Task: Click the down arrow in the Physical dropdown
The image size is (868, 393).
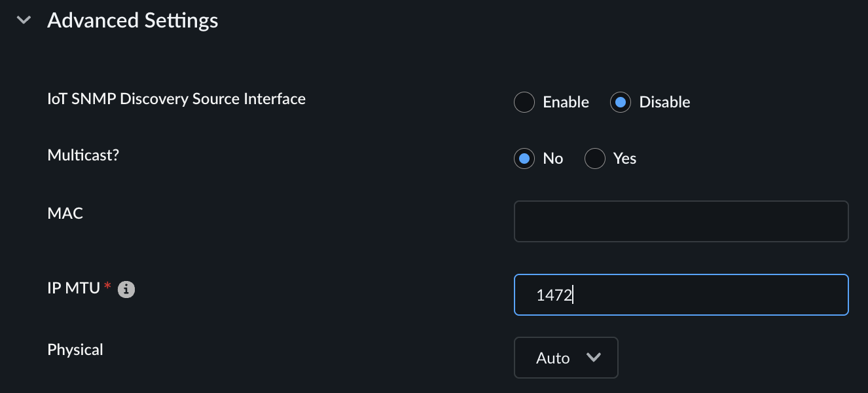Action: point(594,358)
